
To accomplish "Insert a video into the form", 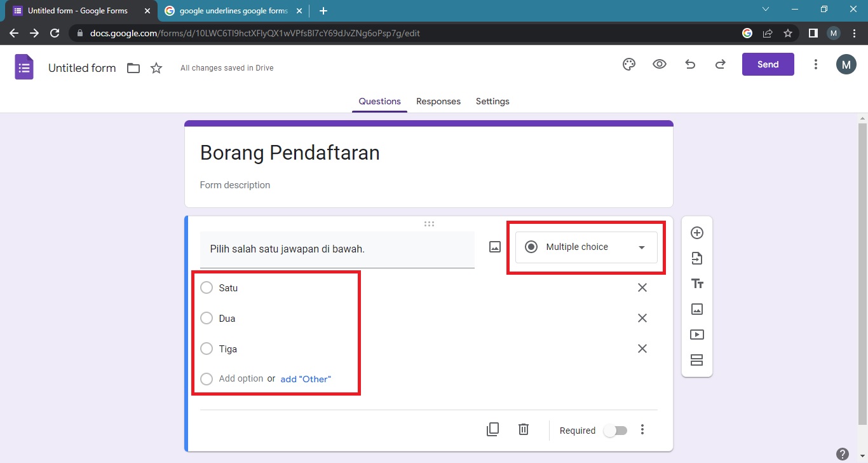I will 697,334.
